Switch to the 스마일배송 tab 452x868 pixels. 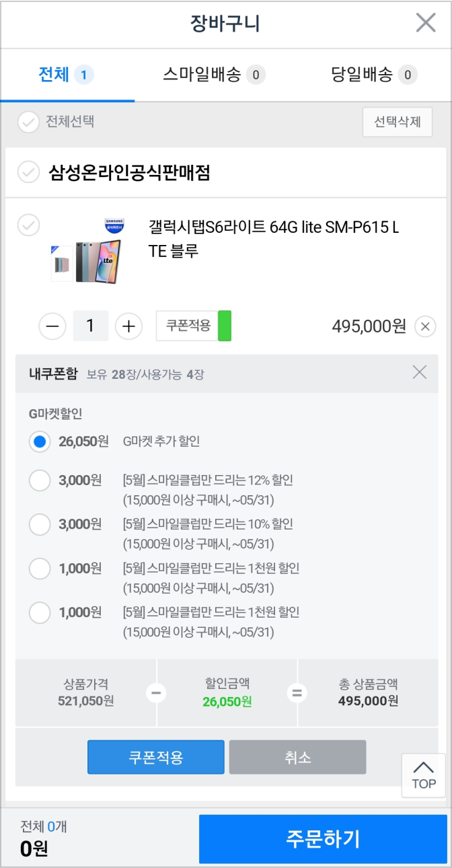pos(214,75)
